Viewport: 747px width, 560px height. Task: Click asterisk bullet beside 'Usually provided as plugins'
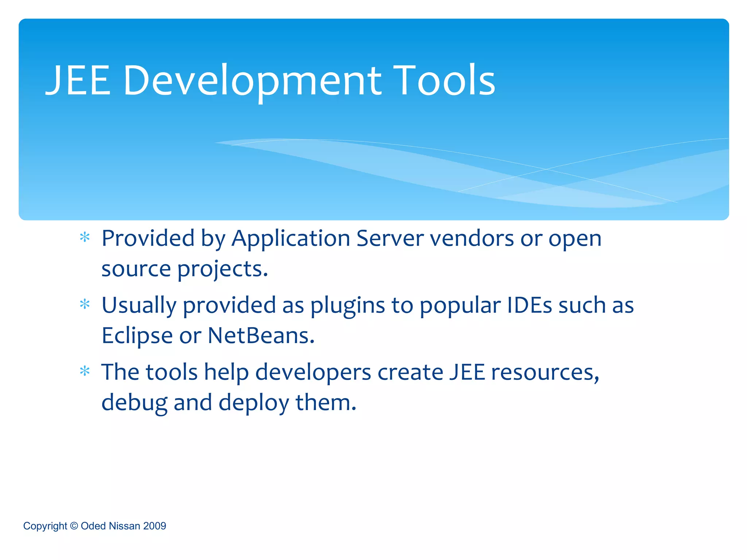click(85, 304)
